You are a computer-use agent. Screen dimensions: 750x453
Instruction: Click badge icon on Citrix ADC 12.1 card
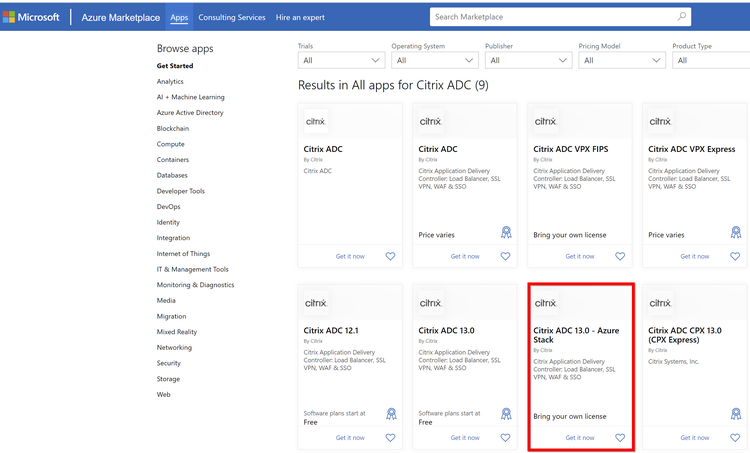[391, 414]
